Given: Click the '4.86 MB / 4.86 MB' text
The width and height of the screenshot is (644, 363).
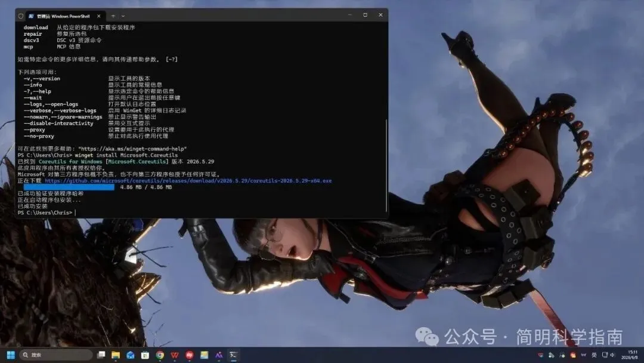Looking at the screenshot, I should click(146, 187).
